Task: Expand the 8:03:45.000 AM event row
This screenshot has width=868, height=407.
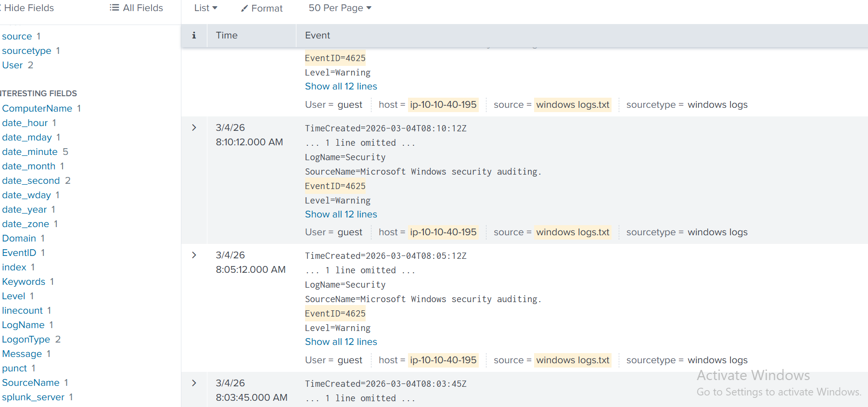Action: tap(194, 383)
